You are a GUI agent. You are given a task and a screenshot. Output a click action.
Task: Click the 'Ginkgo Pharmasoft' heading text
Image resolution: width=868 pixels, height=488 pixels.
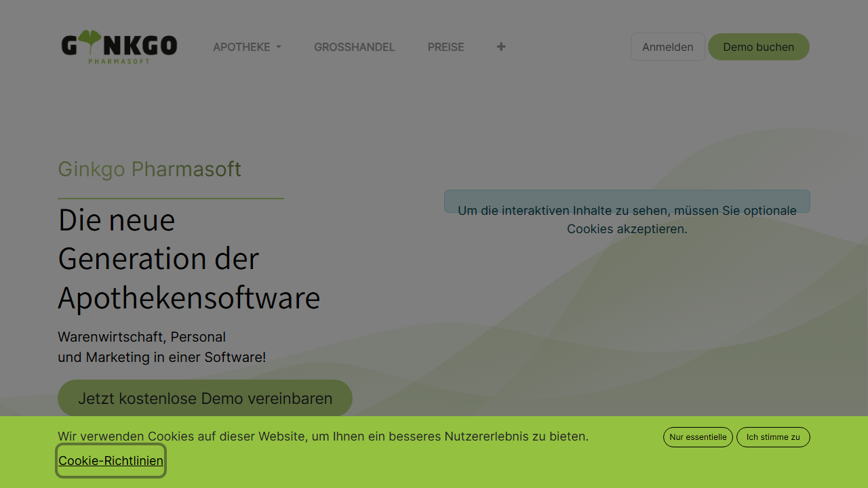[x=149, y=169]
